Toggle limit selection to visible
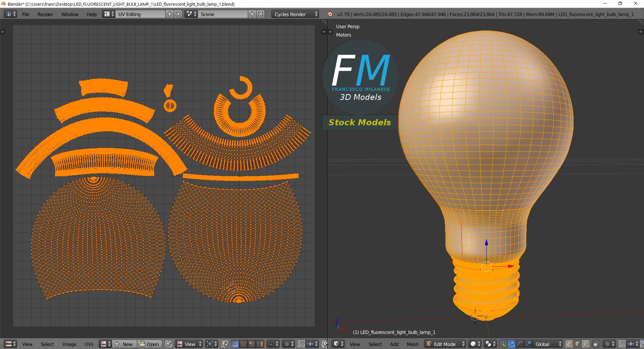The image size is (644, 349). pyautogui.click(x=596, y=344)
